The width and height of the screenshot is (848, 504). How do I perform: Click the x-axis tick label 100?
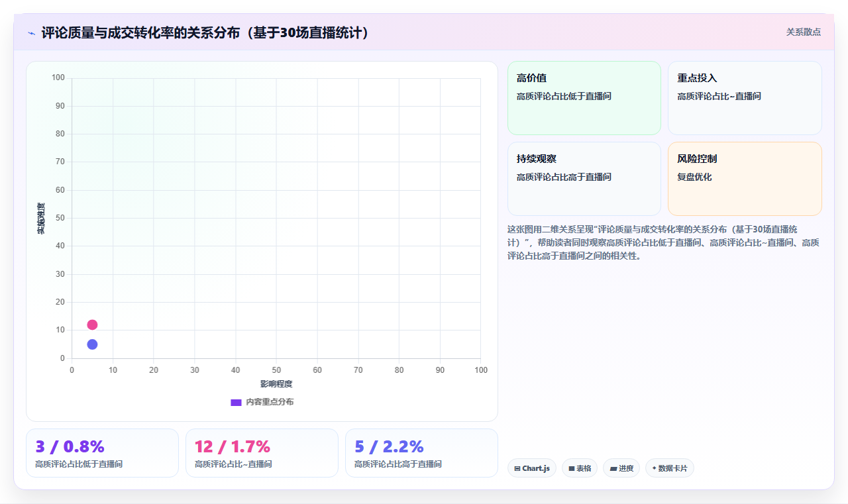[481, 370]
